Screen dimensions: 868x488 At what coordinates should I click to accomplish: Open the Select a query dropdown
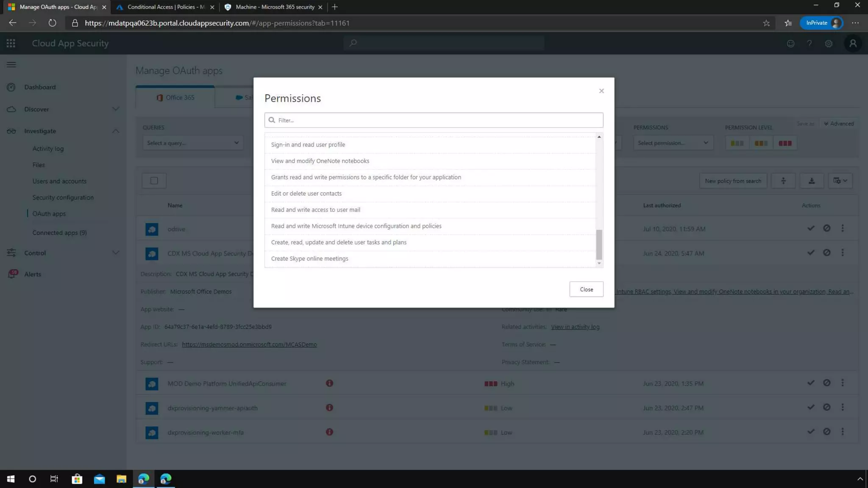point(192,143)
